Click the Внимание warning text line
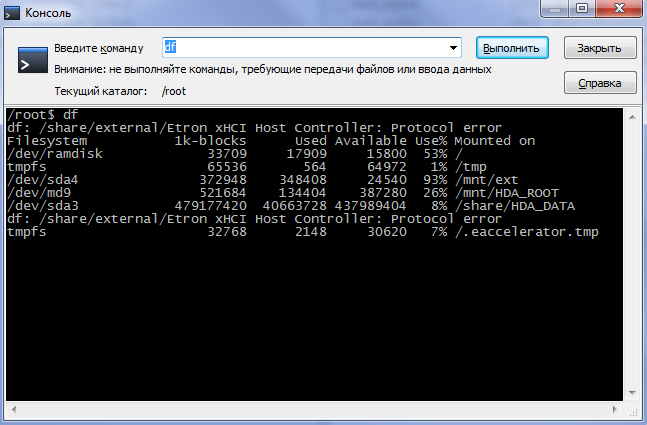 [273, 69]
